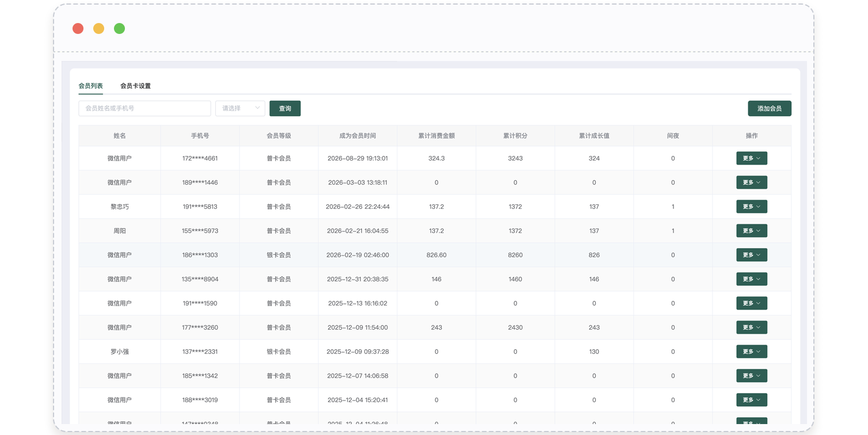
Task: Focus the 会员姓名或手机号 search field
Action: tap(144, 108)
